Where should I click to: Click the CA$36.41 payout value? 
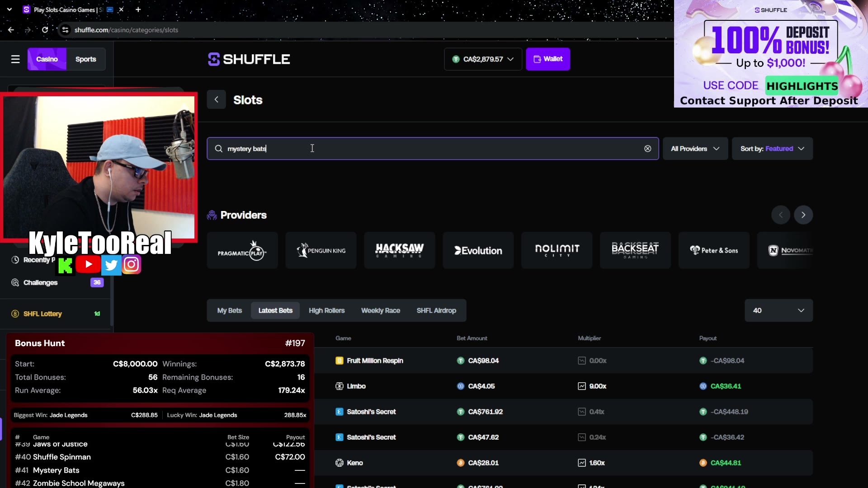(x=726, y=386)
